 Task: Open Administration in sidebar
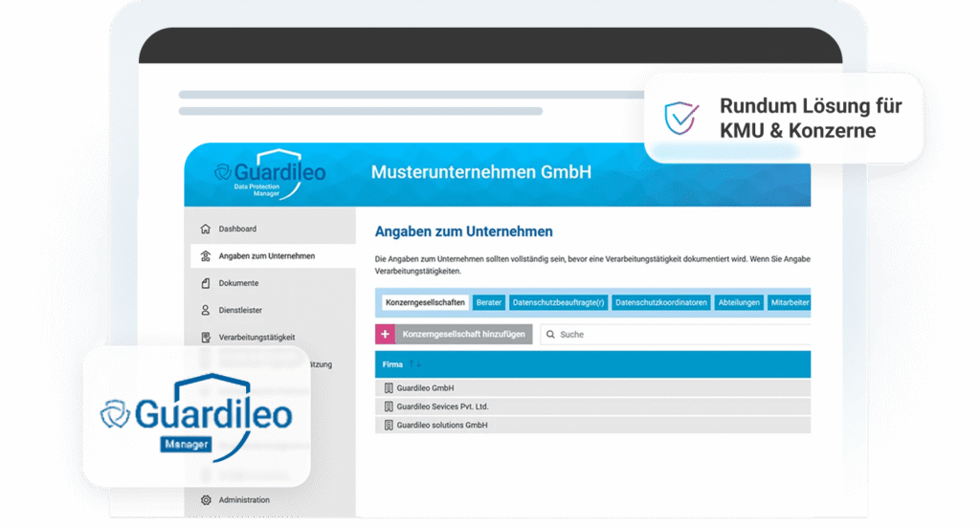[244, 500]
